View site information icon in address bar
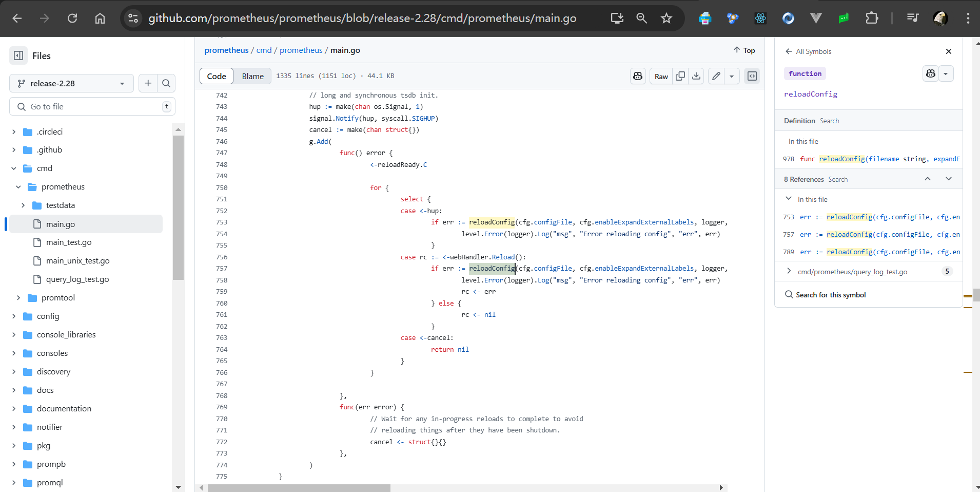The image size is (980, 492). (133, 18)
